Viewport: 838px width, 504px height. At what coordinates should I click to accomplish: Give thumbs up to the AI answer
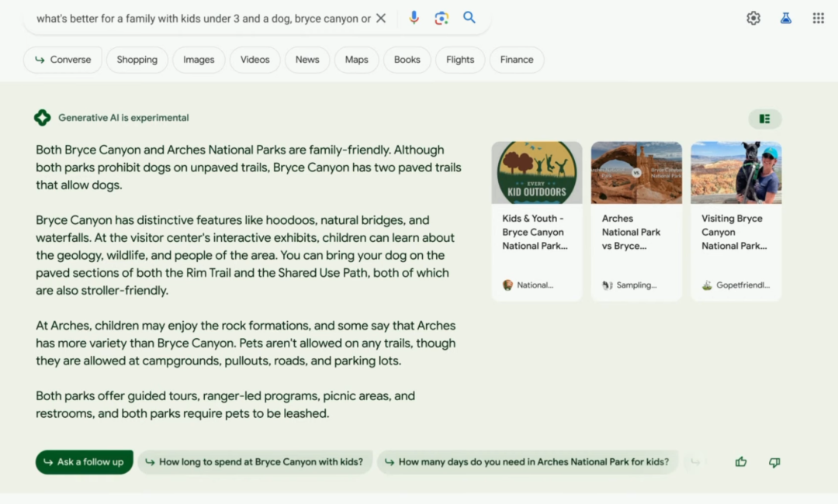741,462
